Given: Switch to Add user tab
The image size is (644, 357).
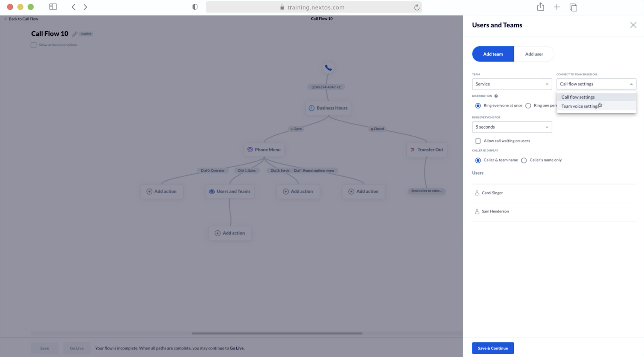Looking at the screenshot, I should click(534, 54).
